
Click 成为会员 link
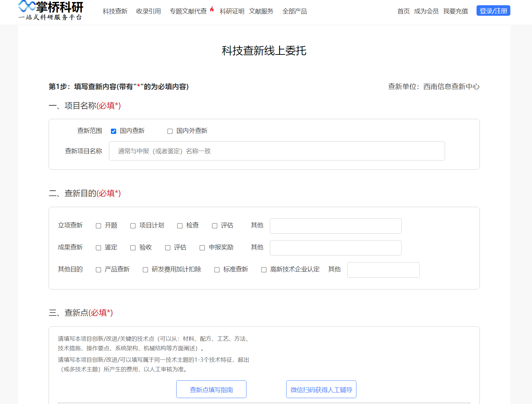pos(426,11)
